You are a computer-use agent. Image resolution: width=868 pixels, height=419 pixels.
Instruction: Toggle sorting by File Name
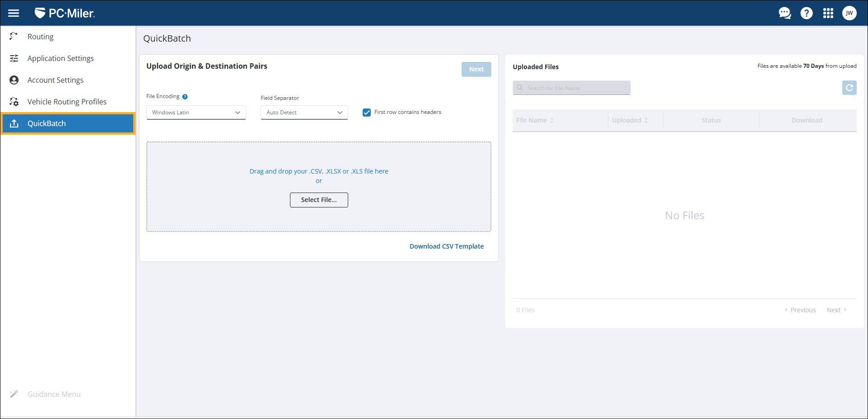pyautogui.click(x=551, y=120)
